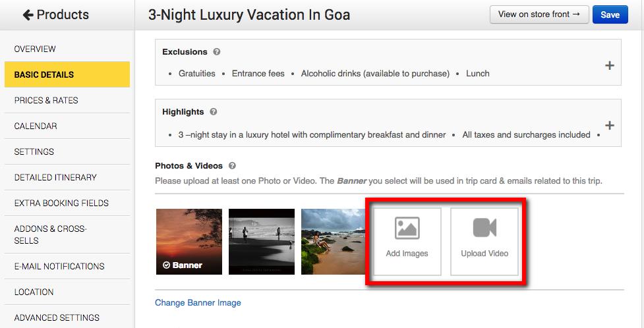Select the sunset Banner thumbnail
The width and height of the screenshot is (644, 328).
[189, 241]
